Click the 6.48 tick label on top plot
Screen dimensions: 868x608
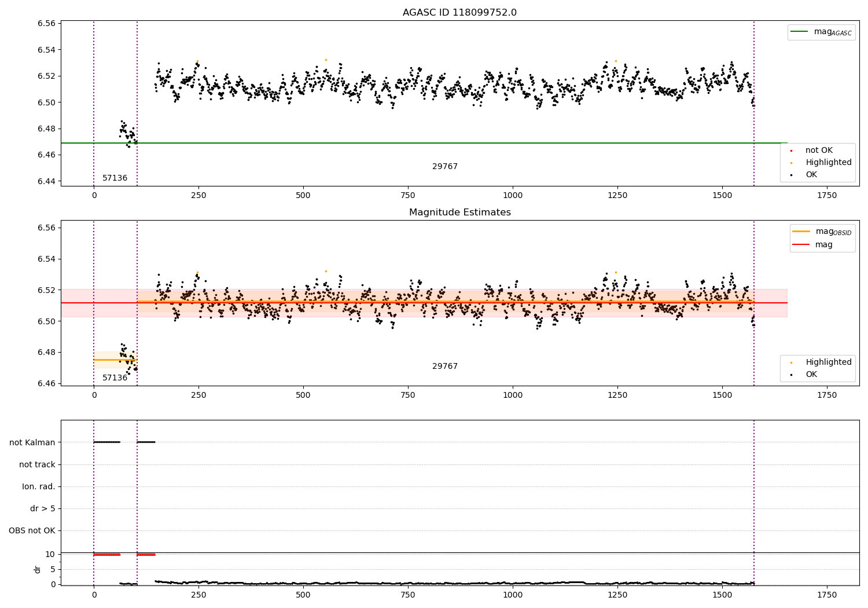46,129
